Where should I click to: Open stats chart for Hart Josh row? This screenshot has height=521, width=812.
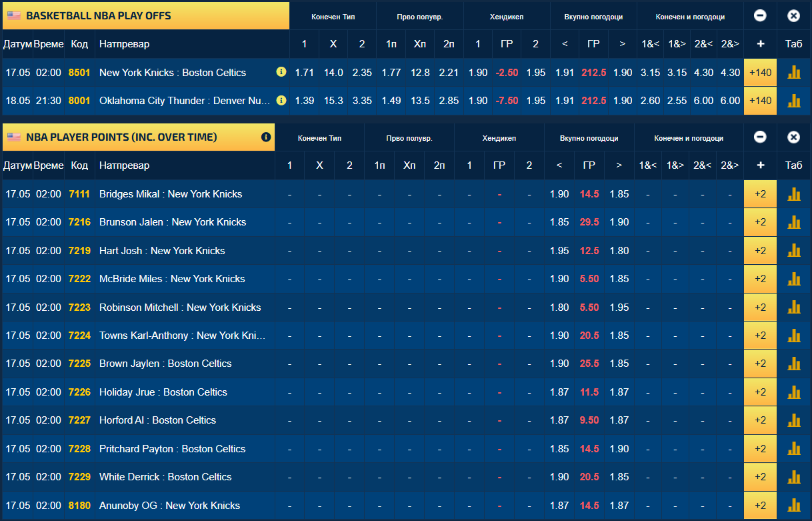coord(793,251)
